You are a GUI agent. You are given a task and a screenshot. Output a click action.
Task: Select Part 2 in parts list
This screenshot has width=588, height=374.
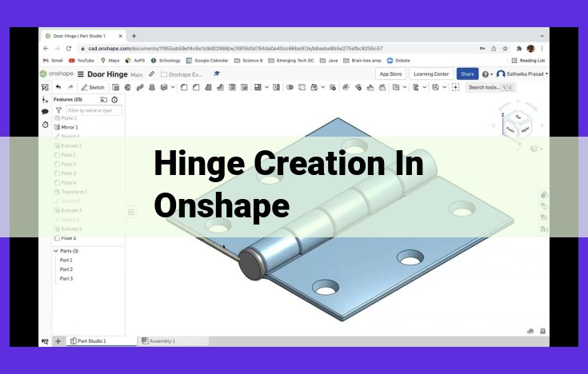point(66,269)
